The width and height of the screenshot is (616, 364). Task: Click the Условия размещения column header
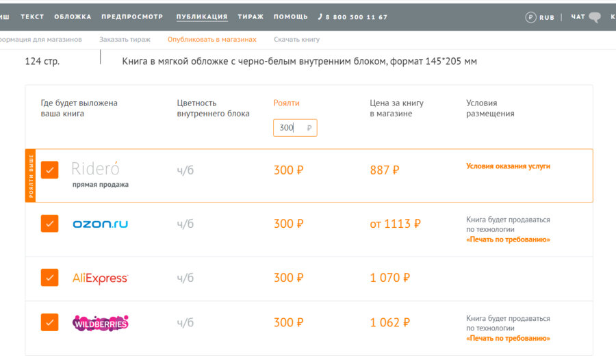pyautogui.click(x=490, y=108)
